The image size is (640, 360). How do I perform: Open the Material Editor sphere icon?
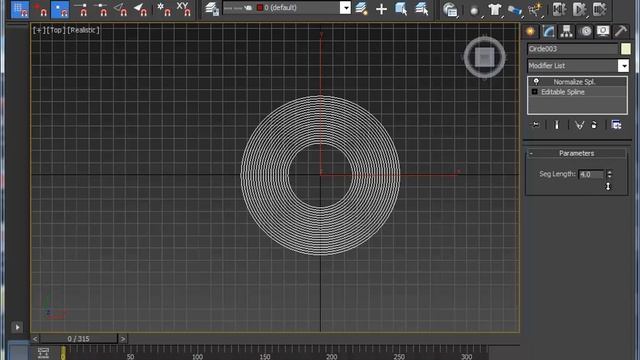tap(474, 10)
